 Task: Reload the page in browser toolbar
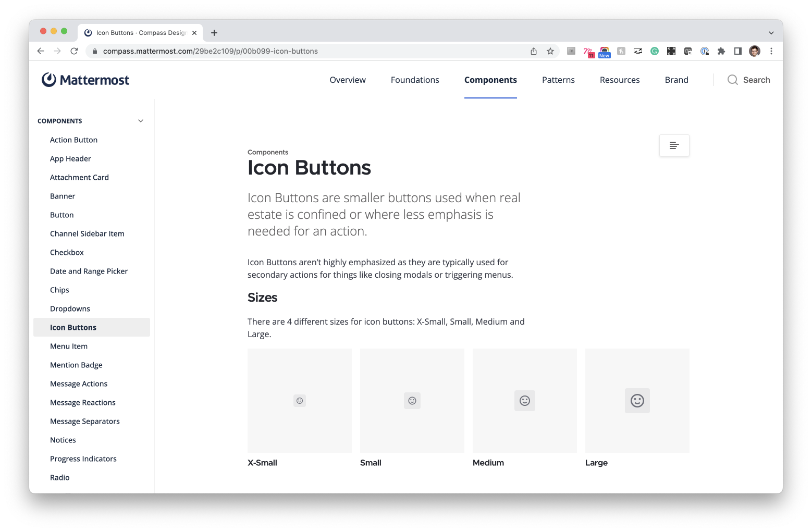click(74, 51)
